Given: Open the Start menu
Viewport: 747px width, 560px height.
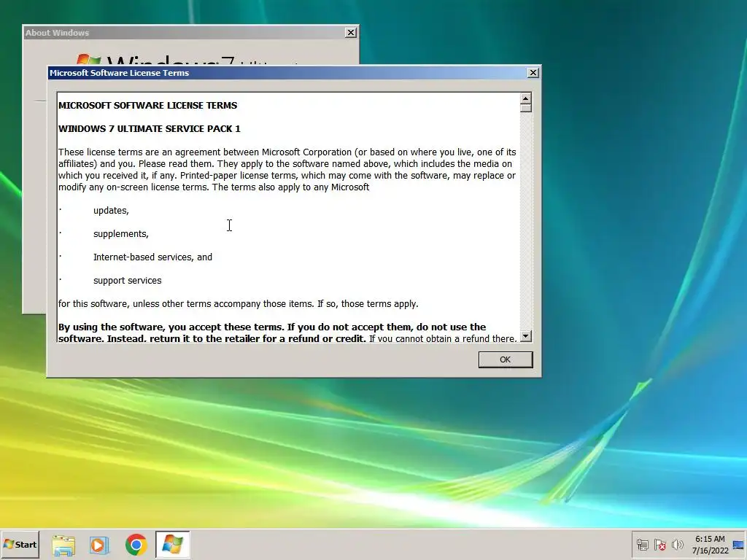Looking at the screenshot, I should (20, 544).
